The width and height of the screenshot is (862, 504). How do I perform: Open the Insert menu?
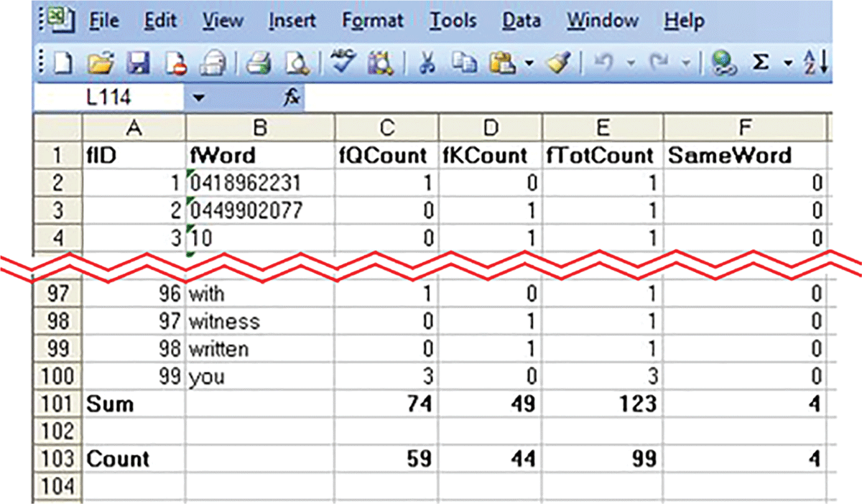[292, 21]
